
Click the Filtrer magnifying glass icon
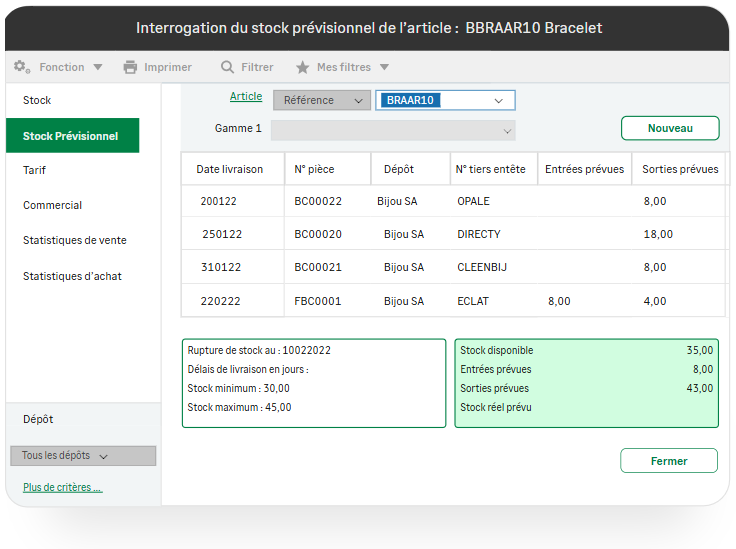pyautogui.click(x=228, y=67)
